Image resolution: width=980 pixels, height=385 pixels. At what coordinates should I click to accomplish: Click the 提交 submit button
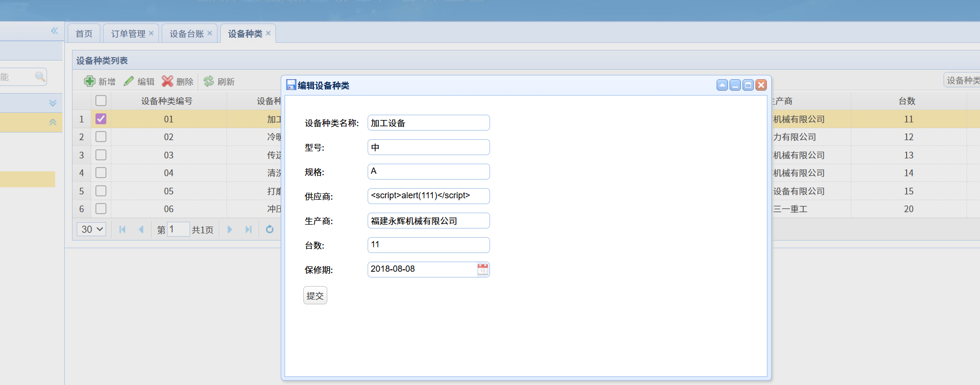coord(315,296)
